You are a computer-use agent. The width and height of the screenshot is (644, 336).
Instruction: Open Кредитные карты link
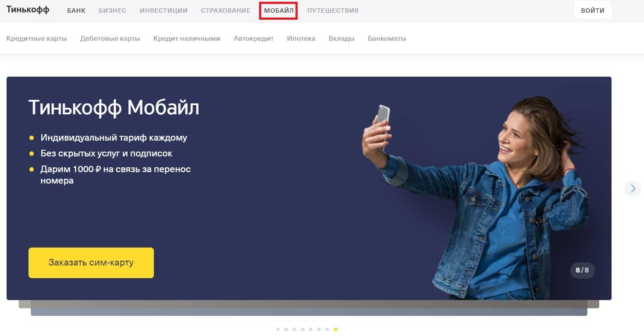(37, 39)
